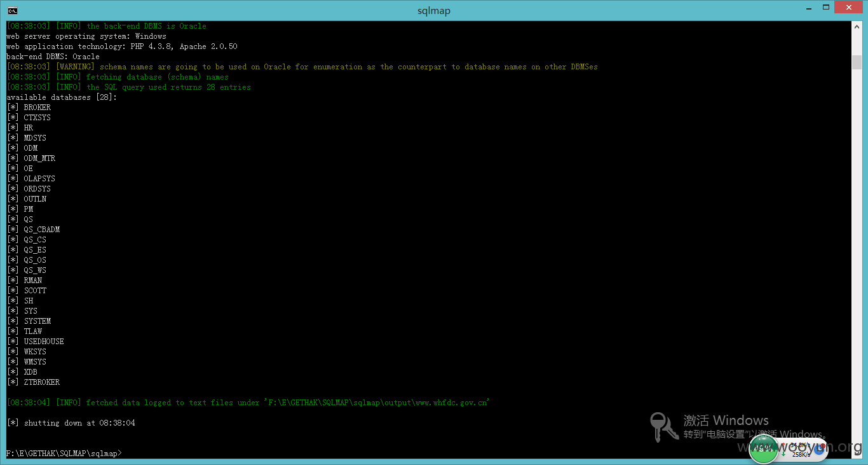Click the green 49% floating monitor widget
The height and width of the screenshot is (465, 868).
(763, 448)
